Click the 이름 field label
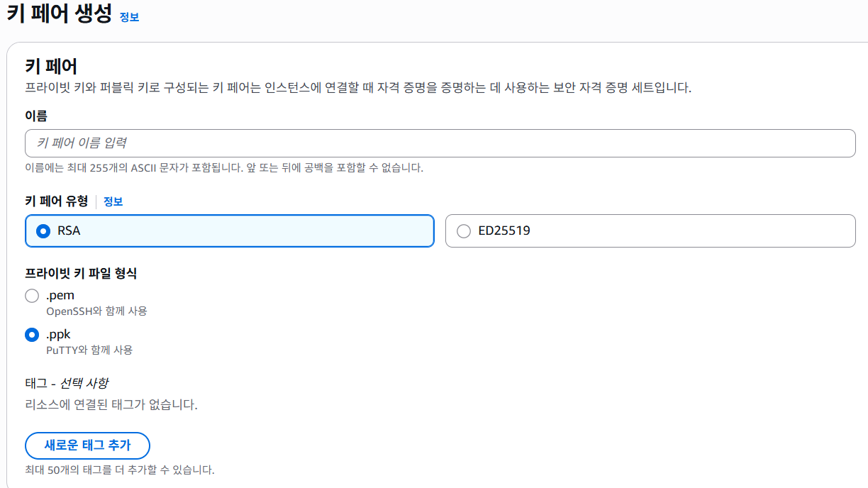The height and width of the screenshot is (488, 868). [x=36, y=116]
